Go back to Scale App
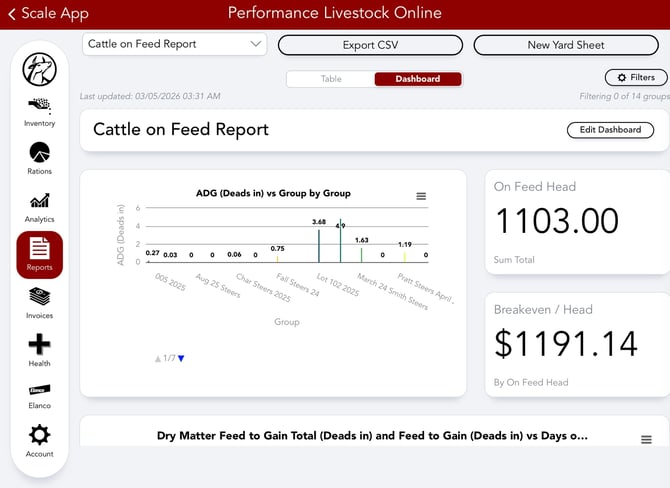This screenshot has height=488, width=670. [x=48, y=13]
